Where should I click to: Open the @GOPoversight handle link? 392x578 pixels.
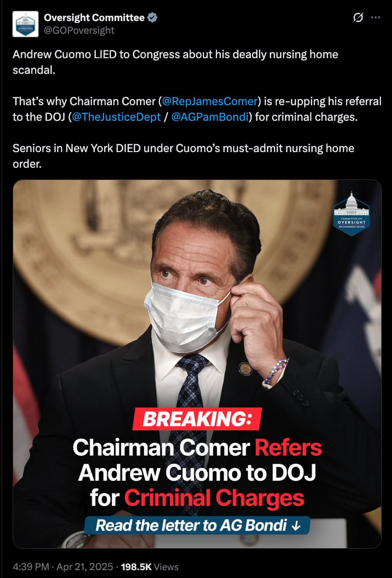pyautogui.click(x=79, y=30)
